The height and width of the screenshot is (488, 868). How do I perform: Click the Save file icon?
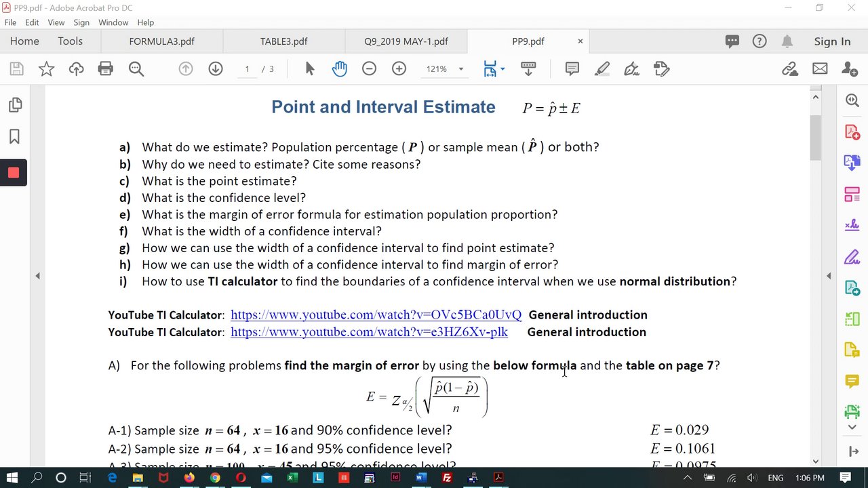tap(16, 68)
